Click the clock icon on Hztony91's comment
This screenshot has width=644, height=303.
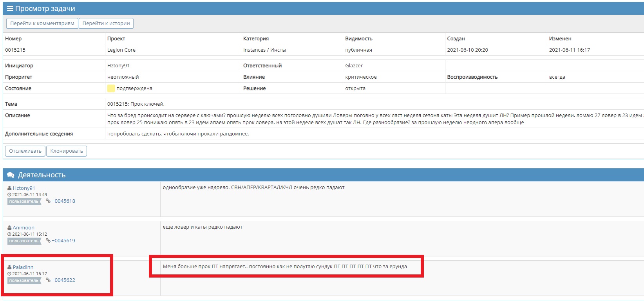[x=9, y=195]
